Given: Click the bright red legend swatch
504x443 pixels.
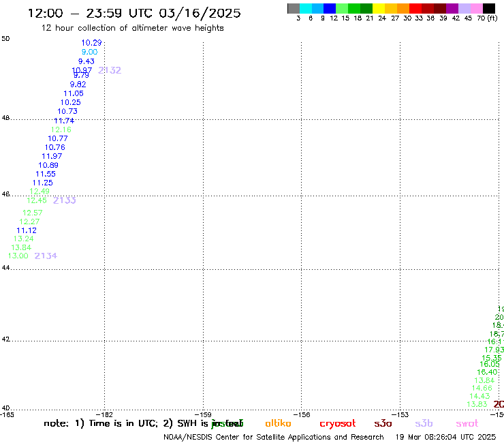Looking at the screenshot, I should (x=415, y=8).
